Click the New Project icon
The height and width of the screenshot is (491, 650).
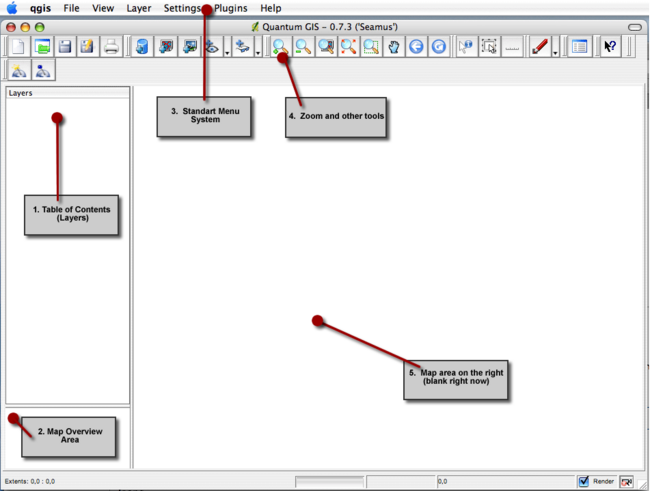[18, 46]
